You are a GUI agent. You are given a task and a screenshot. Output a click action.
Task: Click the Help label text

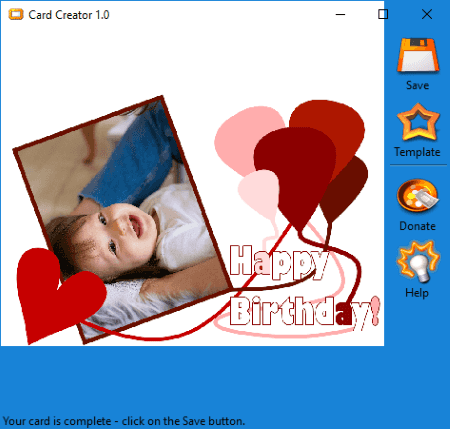(x=417, y=293)
